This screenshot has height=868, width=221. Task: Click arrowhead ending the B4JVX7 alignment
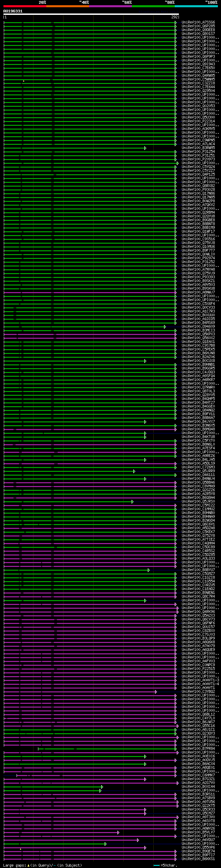click(x=145, y=422)
